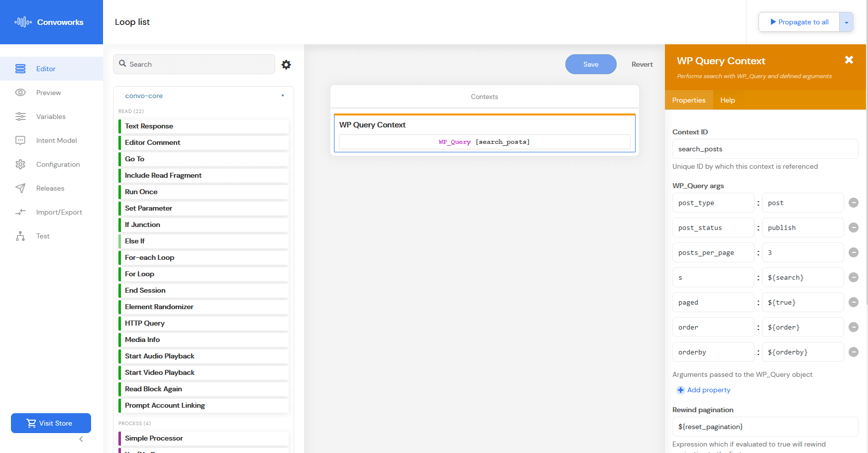868x453 pixels.
Task: Focus the component Search field
Action: pyautogui.click(x=194, y=64)
